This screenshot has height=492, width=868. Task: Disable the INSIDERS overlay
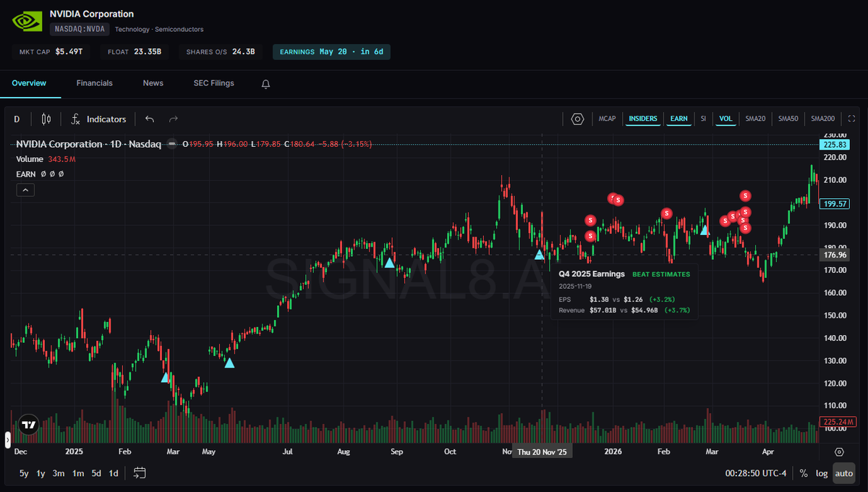[643, 119]
